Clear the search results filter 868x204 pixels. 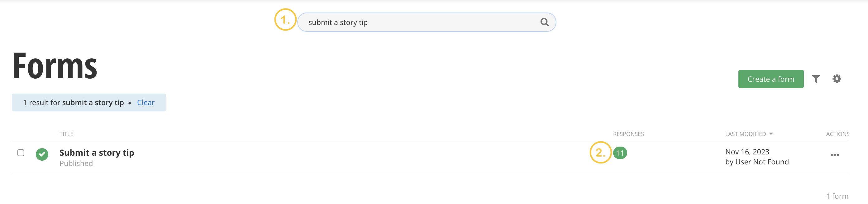click(145, 103)
